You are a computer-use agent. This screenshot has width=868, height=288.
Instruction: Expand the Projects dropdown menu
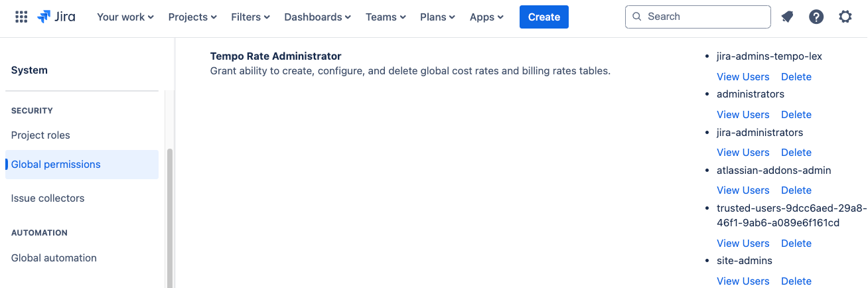[x=192, y=17]
